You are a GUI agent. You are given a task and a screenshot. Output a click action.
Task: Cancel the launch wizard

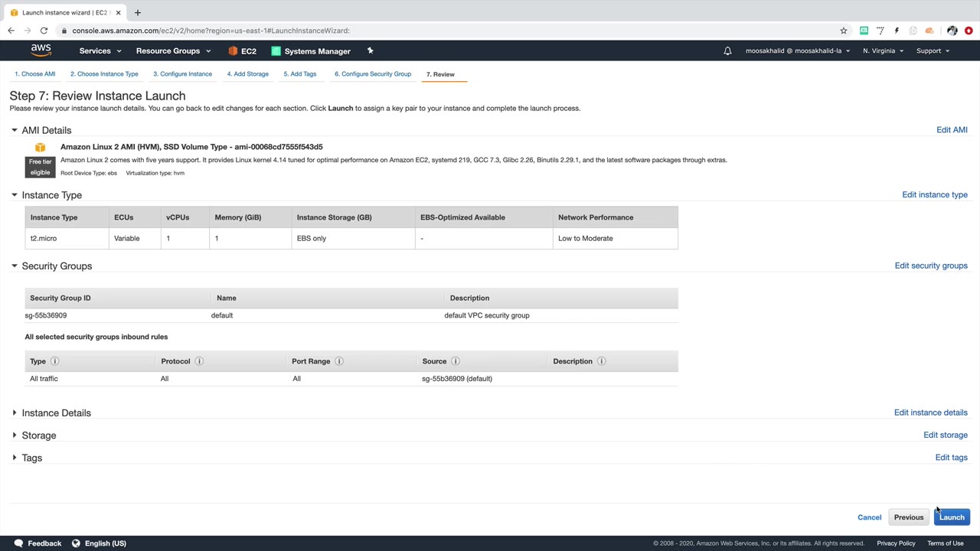(x=870, y=517)
